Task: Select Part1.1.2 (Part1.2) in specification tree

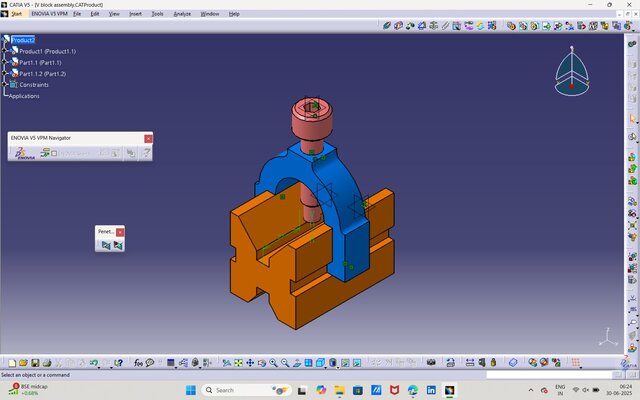Action: click(42, 73)
